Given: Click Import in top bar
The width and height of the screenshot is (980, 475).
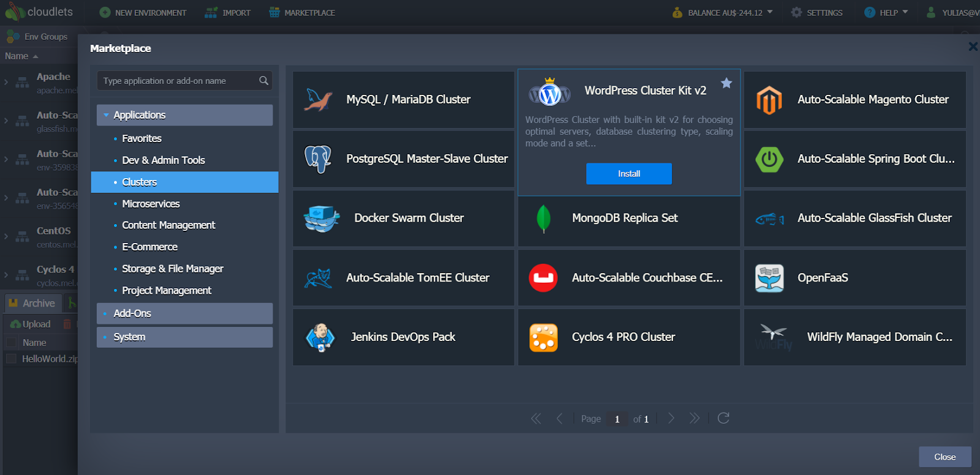Looking at the screenshot, I should click(x=228, y=12).
